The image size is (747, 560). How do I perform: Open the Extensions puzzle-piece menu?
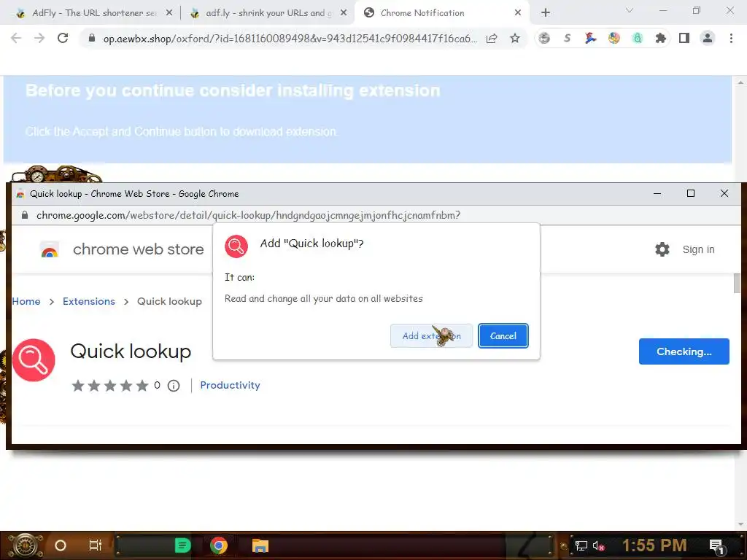coord(661,38)
